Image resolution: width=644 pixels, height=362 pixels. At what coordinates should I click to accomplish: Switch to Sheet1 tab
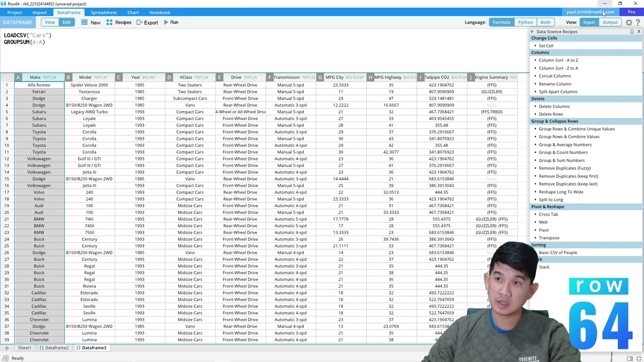(24, 348)
